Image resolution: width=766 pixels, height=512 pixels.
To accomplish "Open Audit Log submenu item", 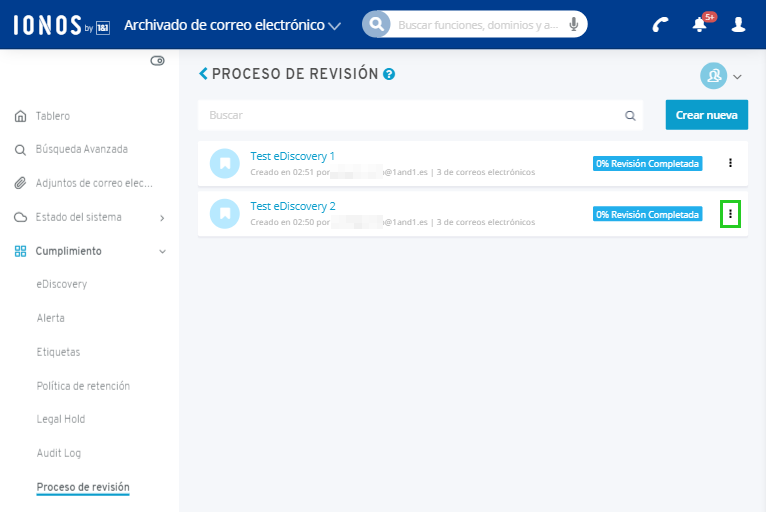I will [x=59, y=453].
